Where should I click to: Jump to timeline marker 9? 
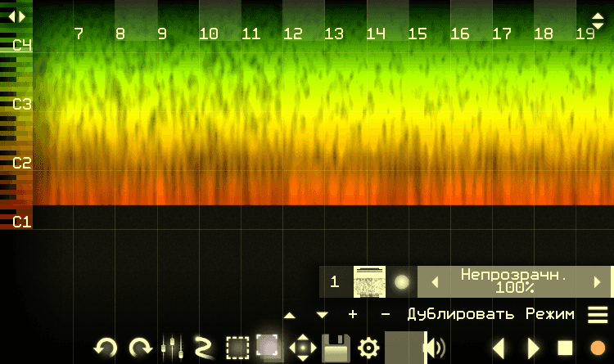click(162, 34)
